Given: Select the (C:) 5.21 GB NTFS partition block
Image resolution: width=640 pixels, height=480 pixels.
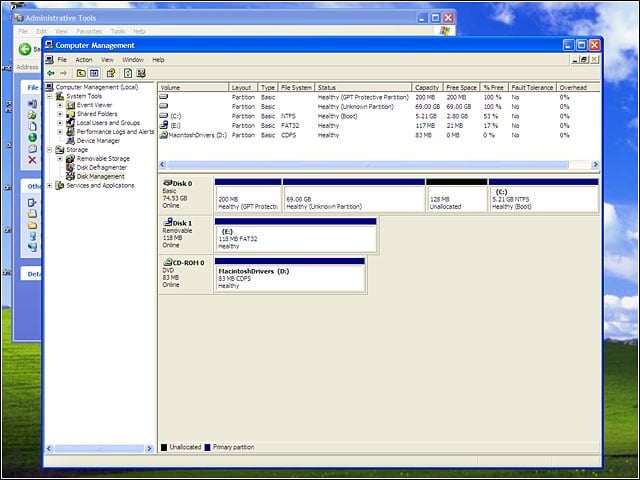Looking at the screenshot, I should coord(544,195).
